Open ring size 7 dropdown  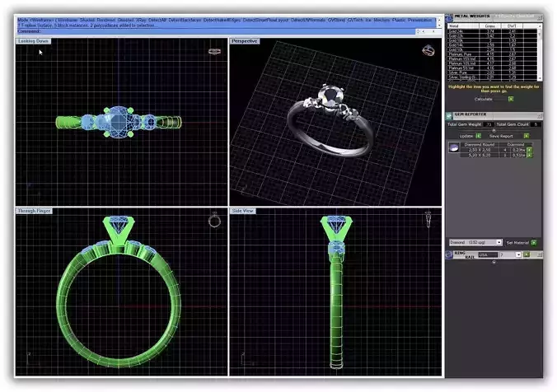click(518, 254)
